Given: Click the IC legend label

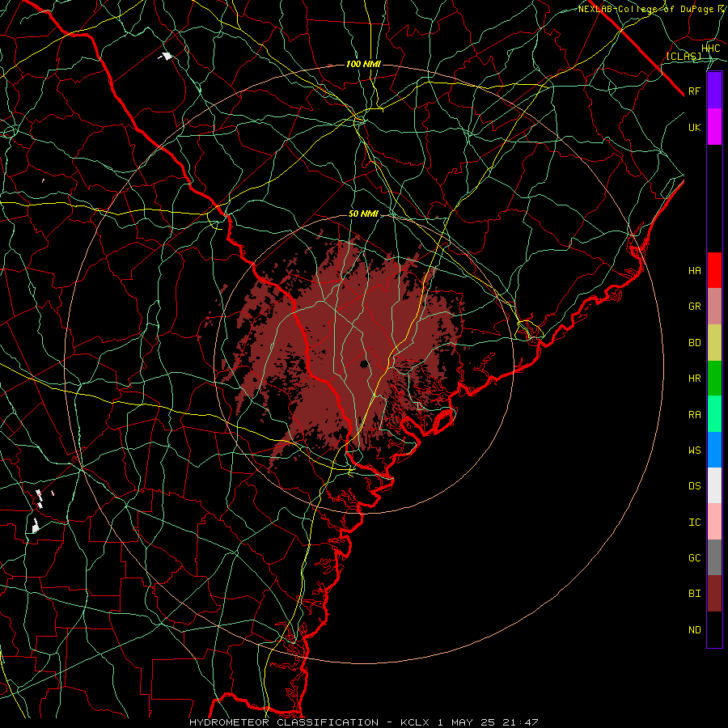Looking at the screenshot, I should 695,523.
